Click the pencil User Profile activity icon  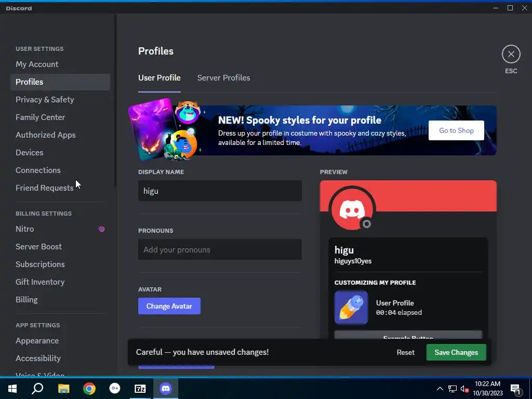(351, 308)
